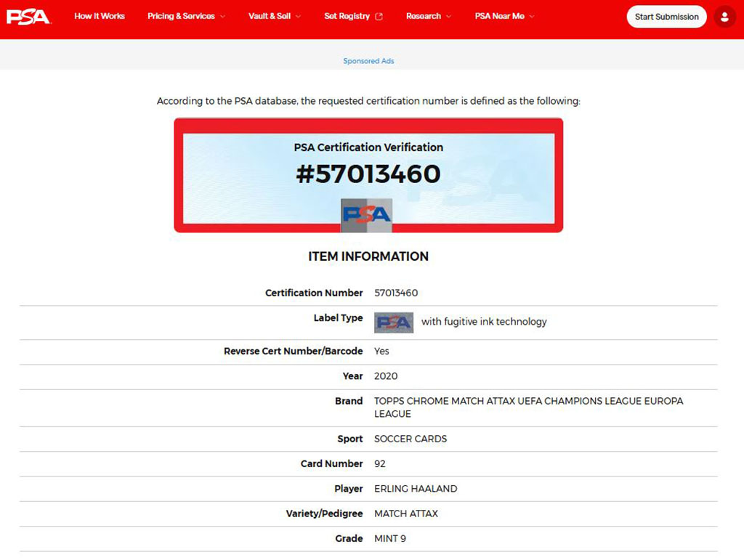Open the Vault & Sell dropdown
744x560 pixels.
pos(275,16)
